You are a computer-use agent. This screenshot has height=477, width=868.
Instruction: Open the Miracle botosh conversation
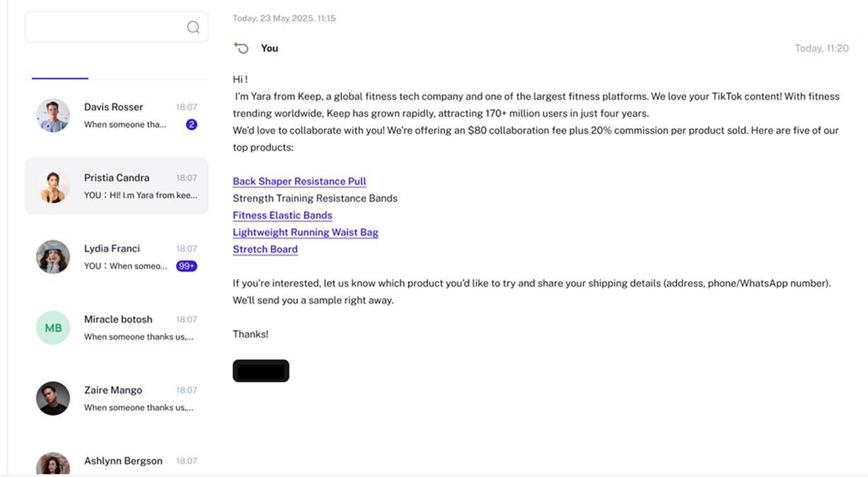[117, 328]
